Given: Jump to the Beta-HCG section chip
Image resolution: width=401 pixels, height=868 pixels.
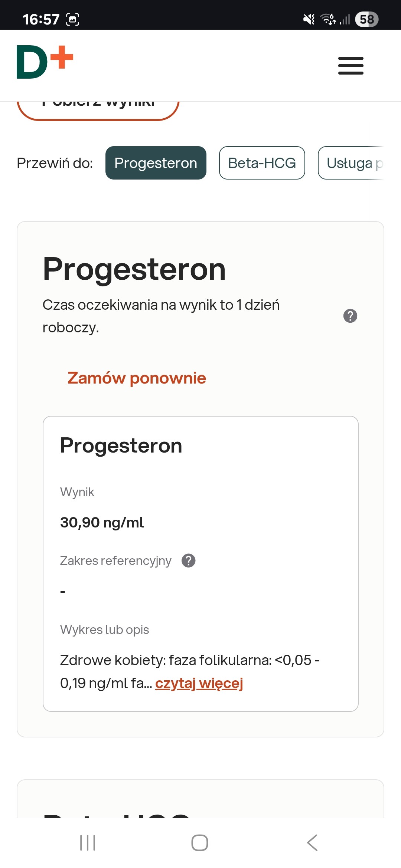Looking at the screenshot, I should 262,163.
